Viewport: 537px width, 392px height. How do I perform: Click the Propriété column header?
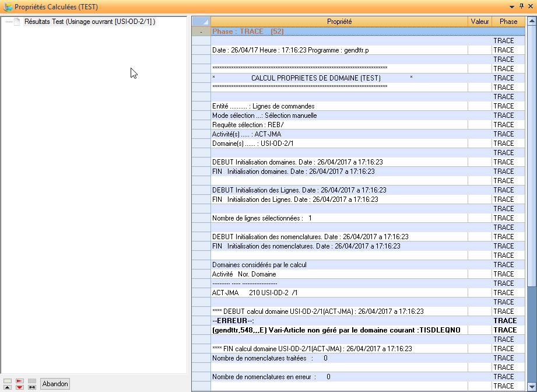click(x=342, y=22)
